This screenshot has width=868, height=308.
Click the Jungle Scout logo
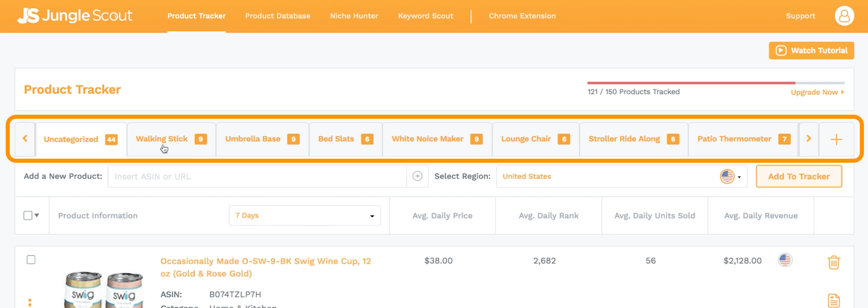75,16
